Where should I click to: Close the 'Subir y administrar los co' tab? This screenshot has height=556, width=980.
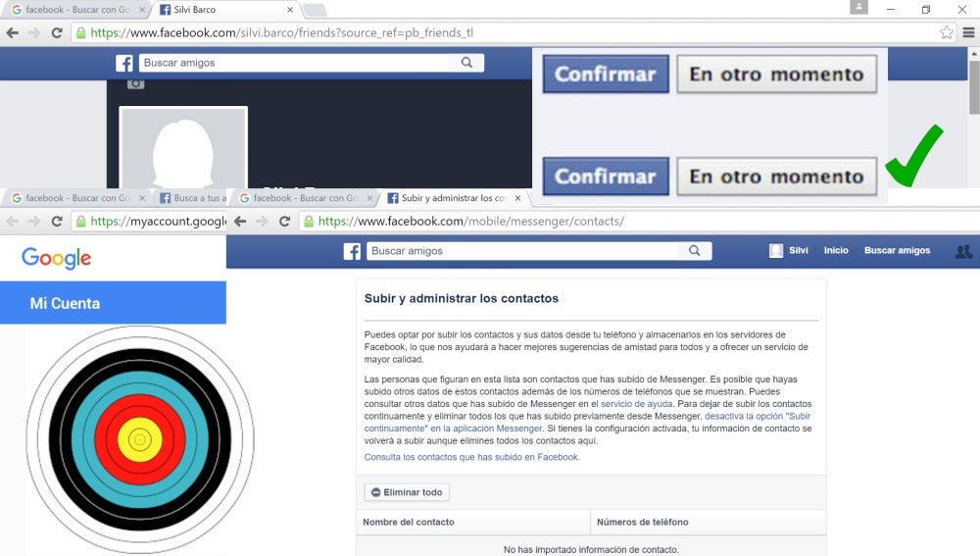click(517, 198)
